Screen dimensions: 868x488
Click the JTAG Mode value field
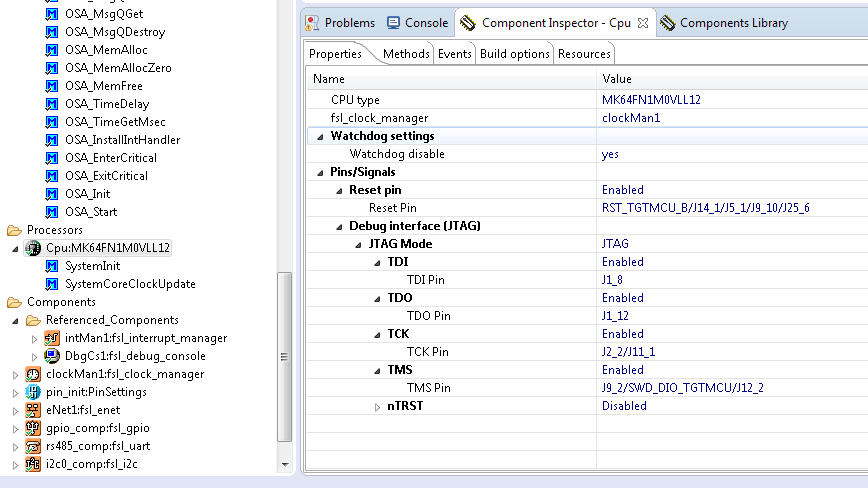[x=615, y=244]
